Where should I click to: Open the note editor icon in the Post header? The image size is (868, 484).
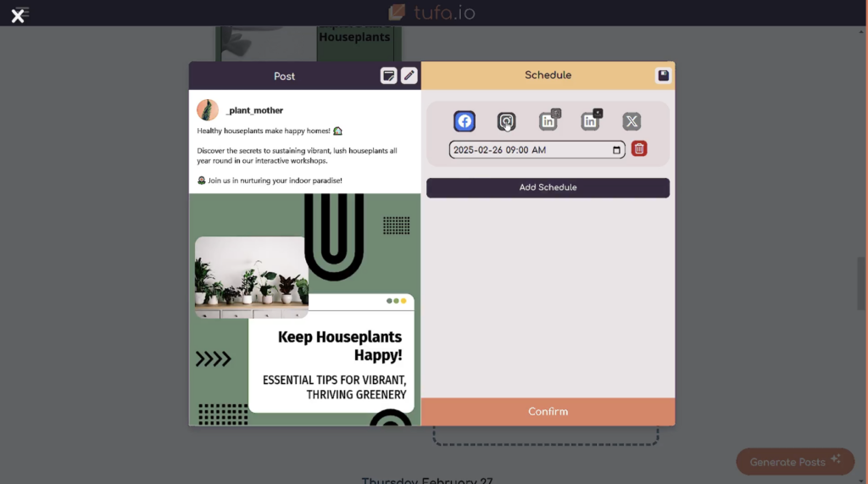(388, 75)
